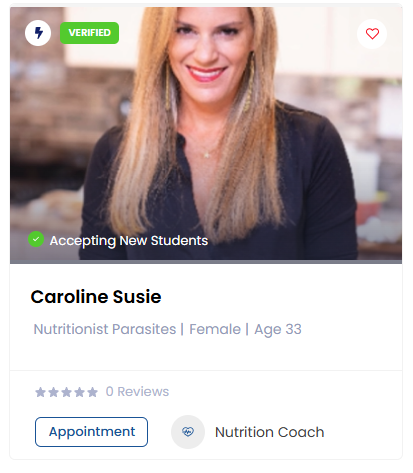Viewport: 413px width, 473px height.
Task: Click the first rating star
Action: click(x=40, y=392)
